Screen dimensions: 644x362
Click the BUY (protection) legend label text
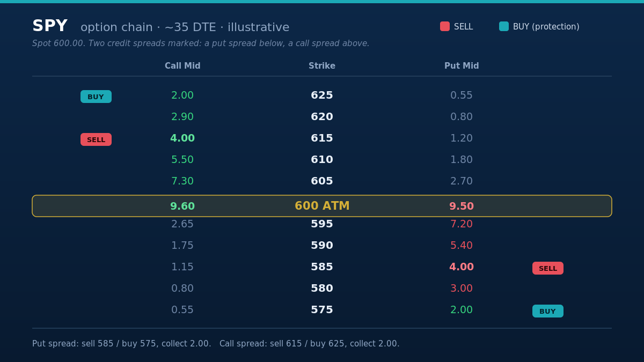(x=546, y=27)
